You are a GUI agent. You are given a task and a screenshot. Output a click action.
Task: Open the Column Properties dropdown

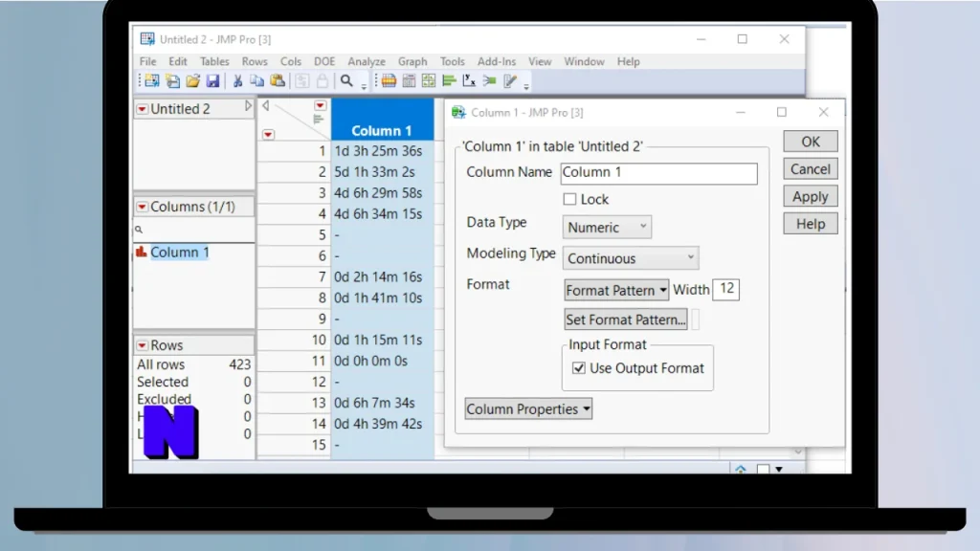pyautogui.click(x=528, y=409)
